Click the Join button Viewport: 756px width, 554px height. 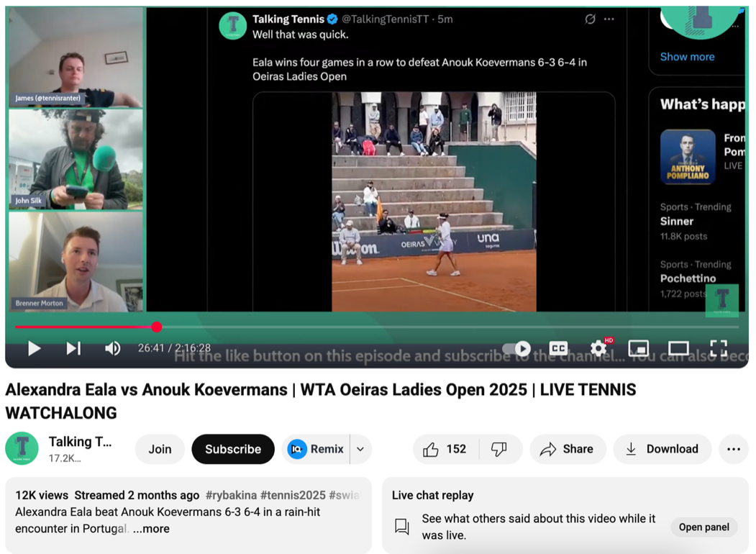(x=160, y=449)
